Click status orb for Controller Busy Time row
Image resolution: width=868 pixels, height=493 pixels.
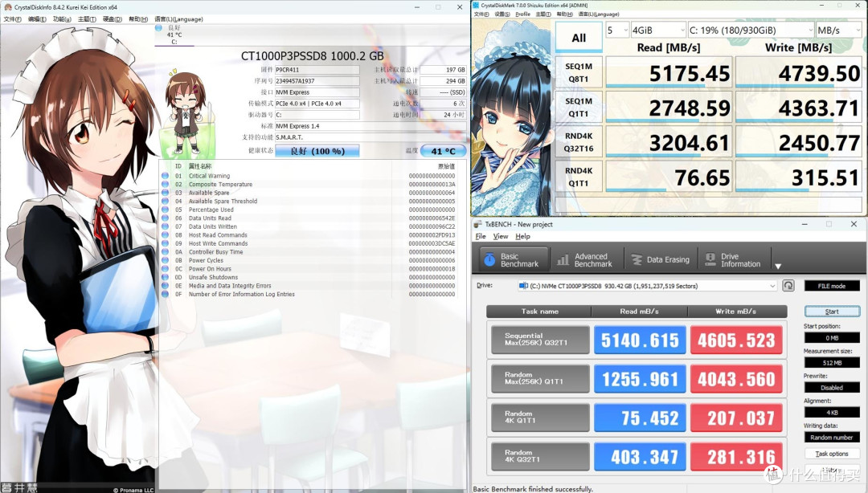[165, 252]
